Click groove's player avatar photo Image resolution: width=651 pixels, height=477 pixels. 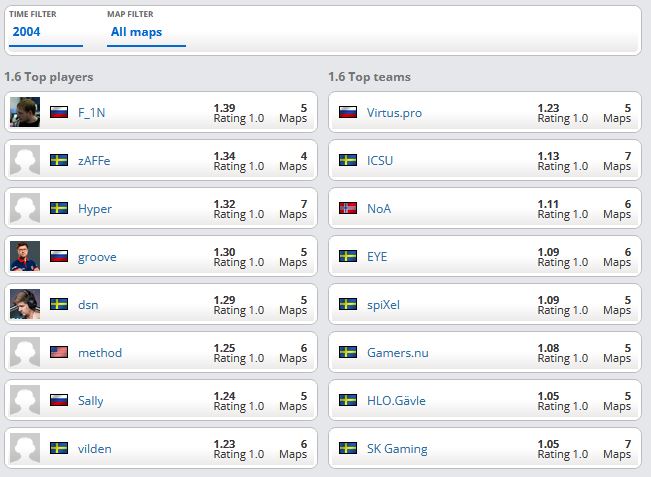point(24,256)
